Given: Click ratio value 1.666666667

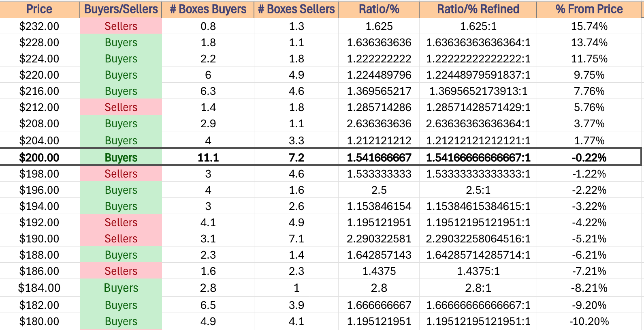Looking at the screenshot, I should (x=379, y=305).
